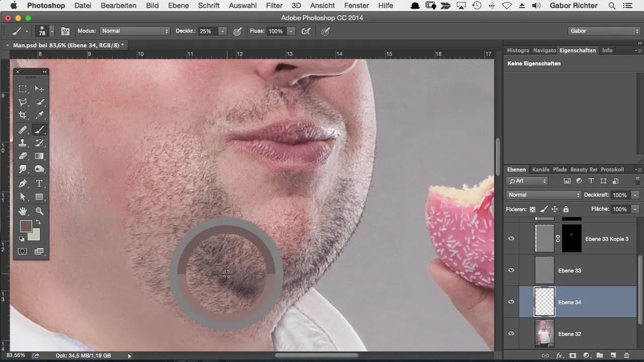Select the Healing Brush tool
The image size is (644, 362).
pos(23,130)
